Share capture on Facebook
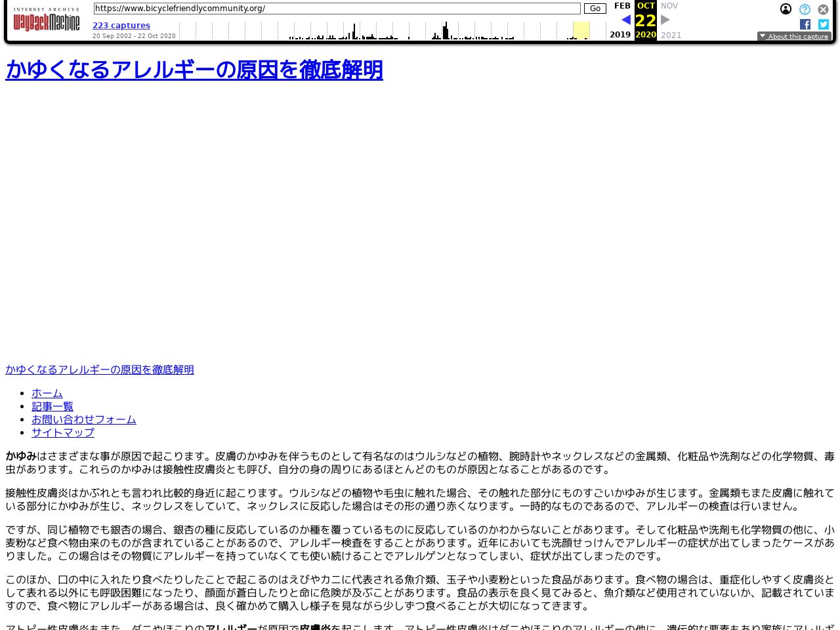This screenshot has width=840, height=630. coord(805,24)
